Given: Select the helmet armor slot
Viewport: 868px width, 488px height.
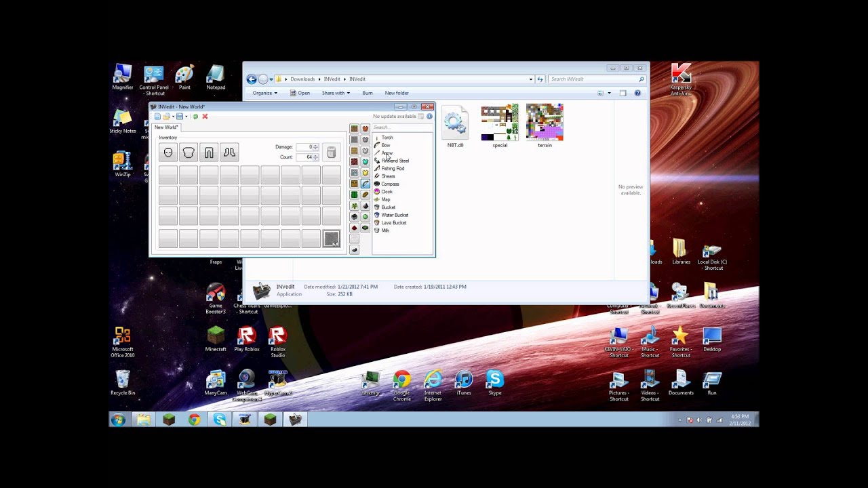Looking at the screenshot, I should 168,152.
